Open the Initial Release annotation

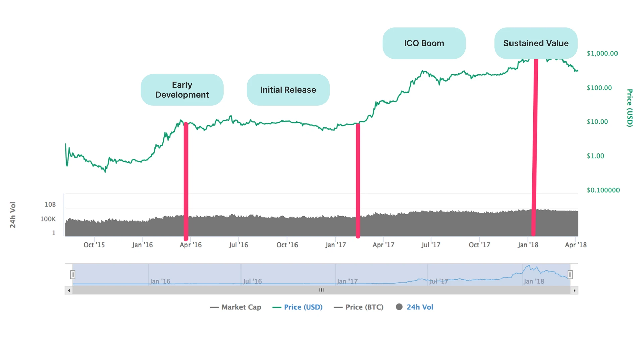288,90
